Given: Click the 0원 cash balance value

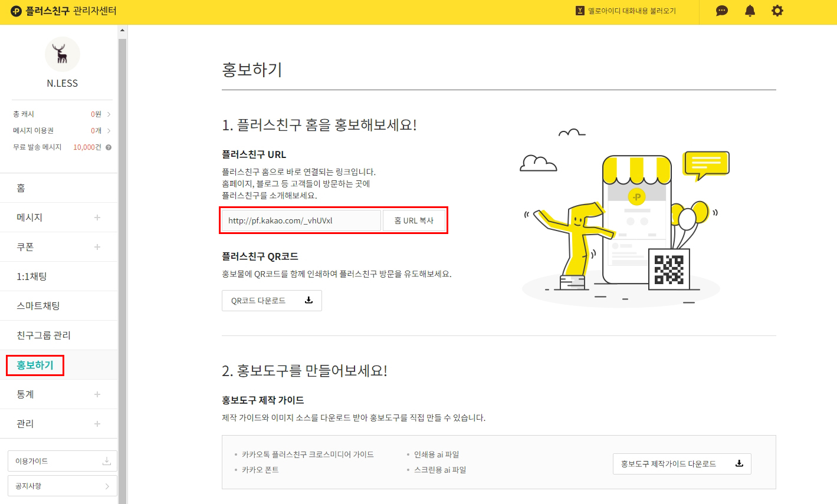Looking at the screenshot, I should (x=96, y=114).
